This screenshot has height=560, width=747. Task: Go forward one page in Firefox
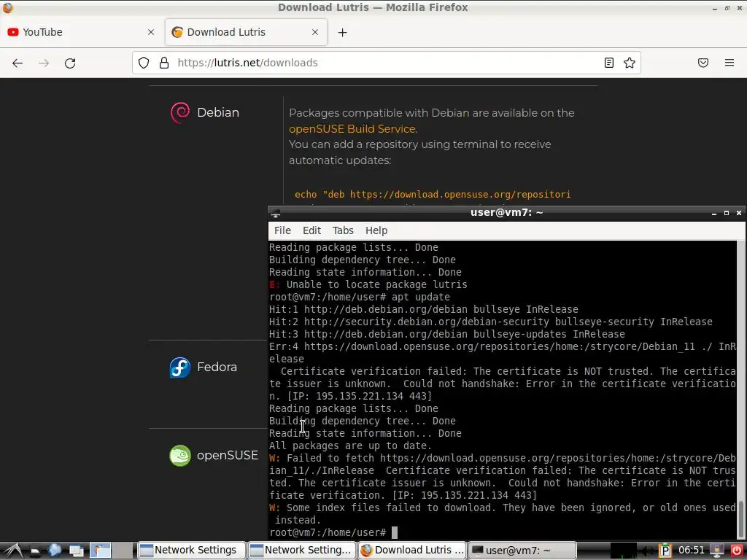(44, 63)
